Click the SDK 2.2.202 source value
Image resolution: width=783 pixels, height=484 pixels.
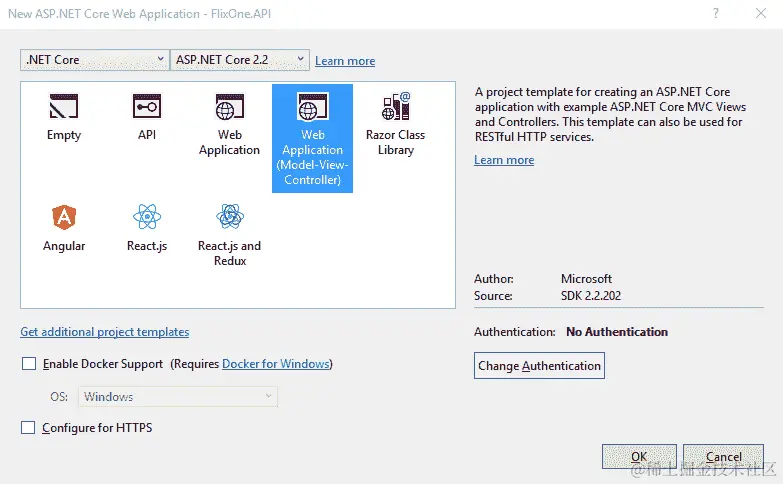pyautogui.click(x=591, y=296)
